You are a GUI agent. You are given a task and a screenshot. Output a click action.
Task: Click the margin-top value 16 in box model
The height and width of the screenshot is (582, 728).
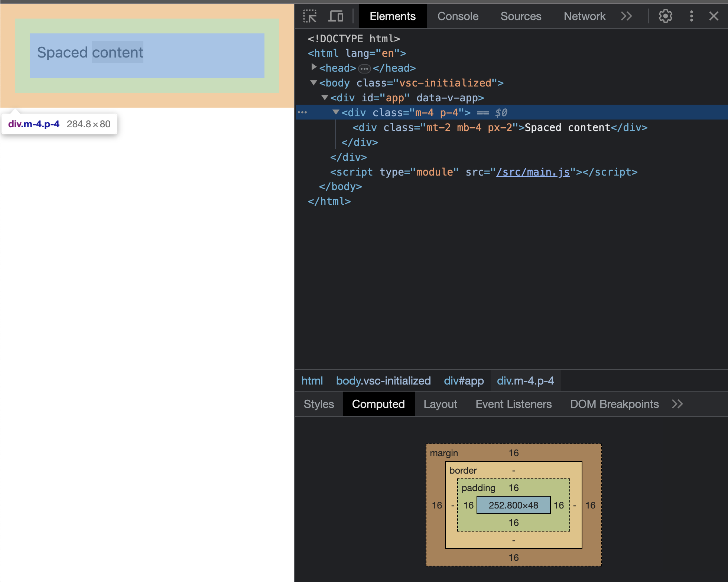[514, 453]
